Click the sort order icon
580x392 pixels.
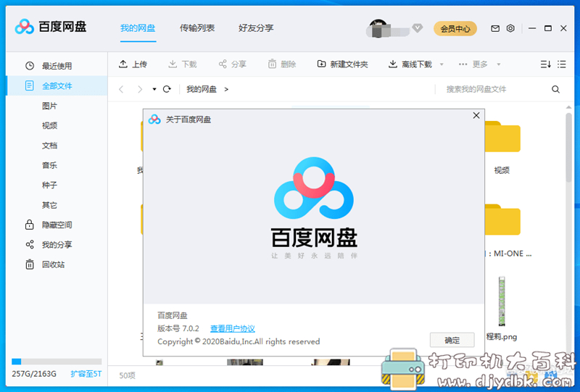(546, 64)
